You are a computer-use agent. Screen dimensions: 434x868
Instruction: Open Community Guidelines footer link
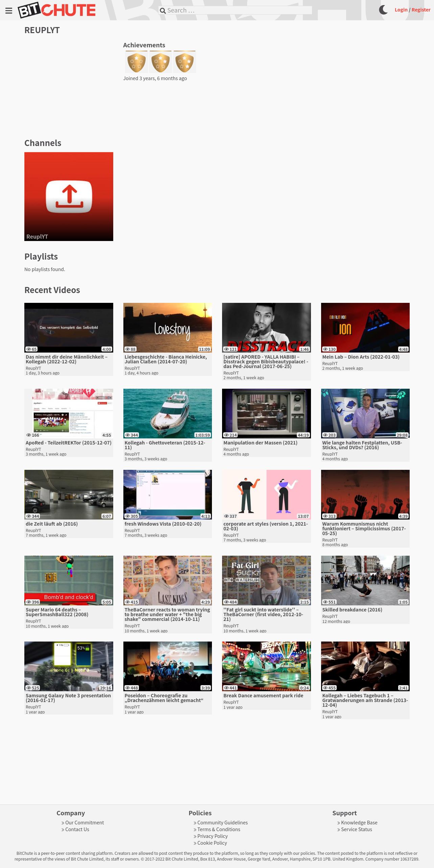pos(222,823)
